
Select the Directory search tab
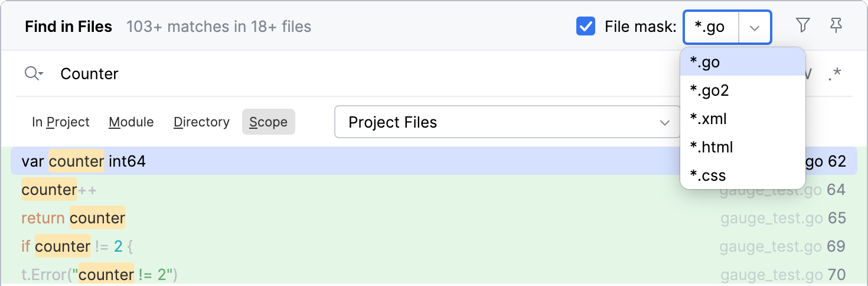tap(201, 122)
